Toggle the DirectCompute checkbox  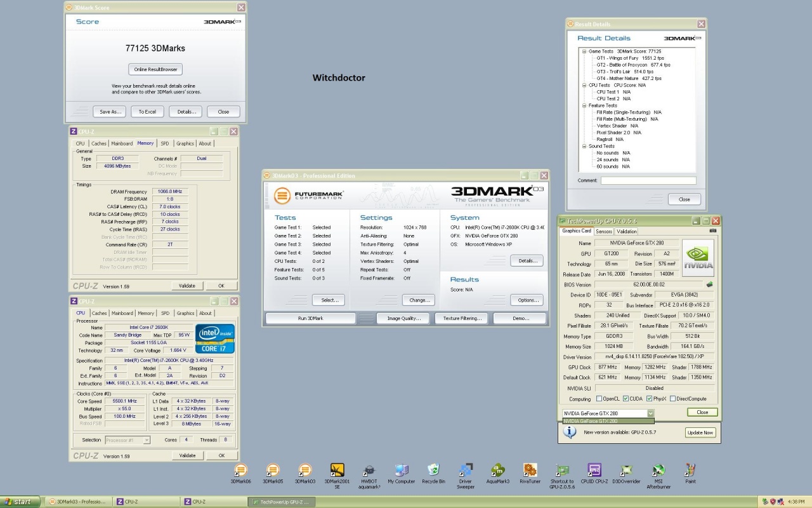pyautogui.click(x=672, y=399)
